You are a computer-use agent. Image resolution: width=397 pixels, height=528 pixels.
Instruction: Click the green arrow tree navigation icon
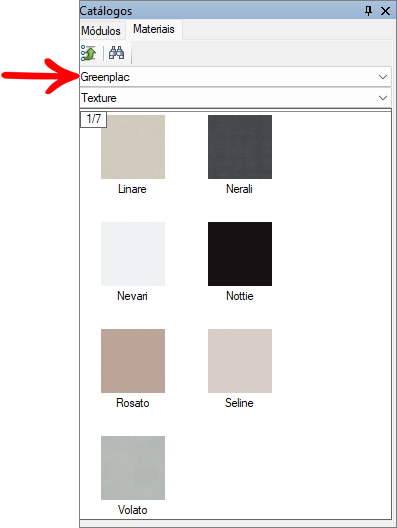coord(89,53)
